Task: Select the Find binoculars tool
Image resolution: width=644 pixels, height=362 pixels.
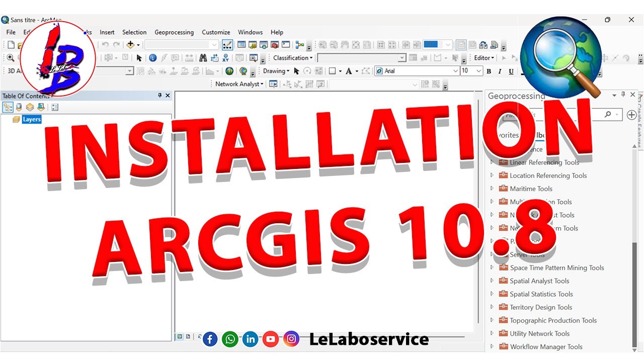Action: [203, 58]
